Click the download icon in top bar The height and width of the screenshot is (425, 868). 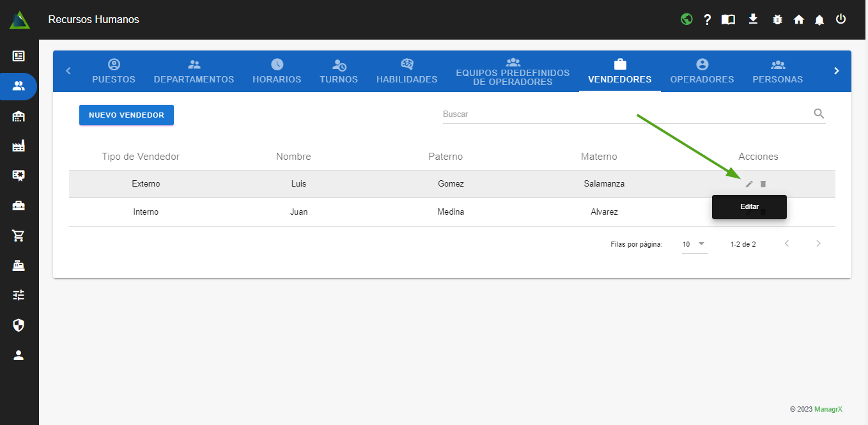click(753, 19)
